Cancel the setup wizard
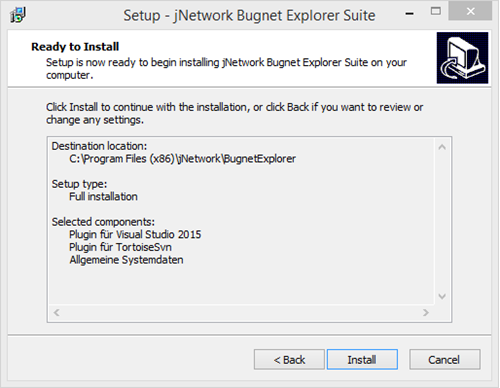 tap(445, 359)
